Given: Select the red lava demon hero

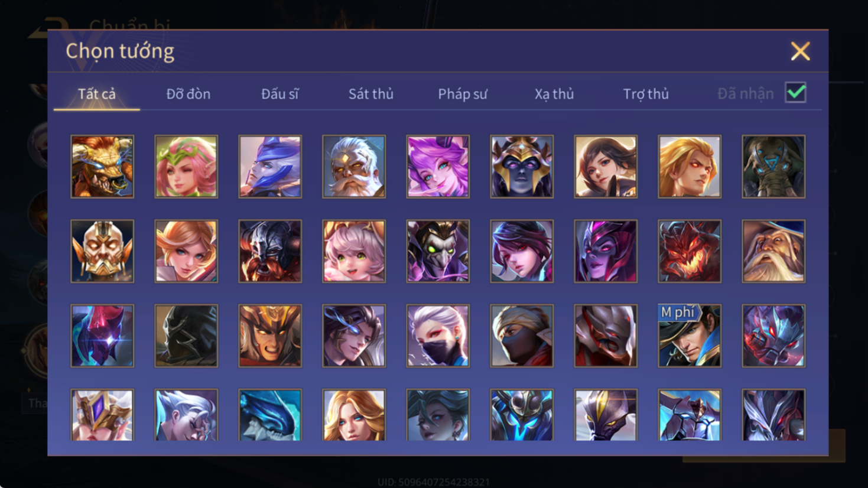Looking at the screenshot, I should point(690,251).
